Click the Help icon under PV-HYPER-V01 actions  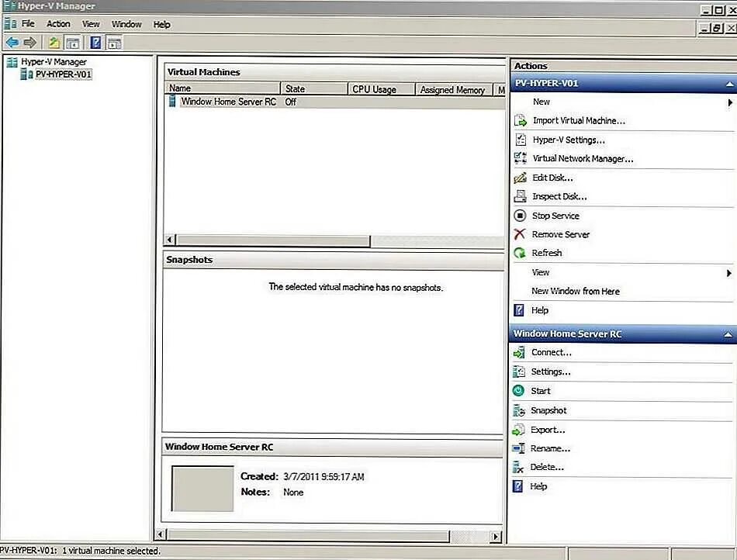click(x=519, y=310)
